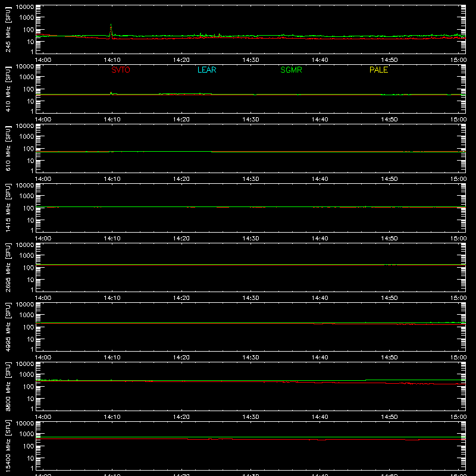The width and height of the screenshot is (476, 476).
Task: Click 15:00 tick label under 410 MHz panel
Action: (458, 120)
